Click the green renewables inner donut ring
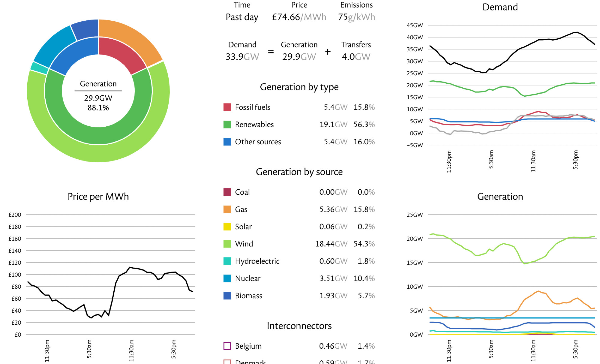Image resolution: width=600 pixels, height=364 pixels. pyautogui.click(x=98, y=136)
